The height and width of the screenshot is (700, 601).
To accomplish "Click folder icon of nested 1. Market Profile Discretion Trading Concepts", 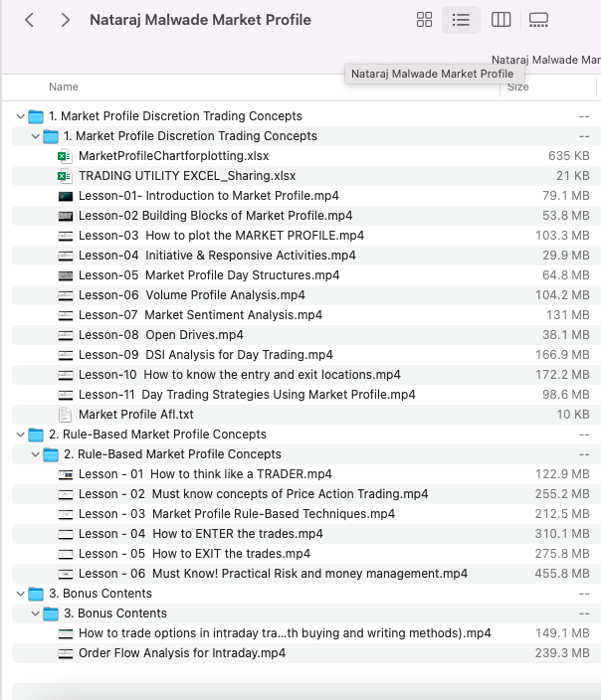I will (x=51, y=136).
